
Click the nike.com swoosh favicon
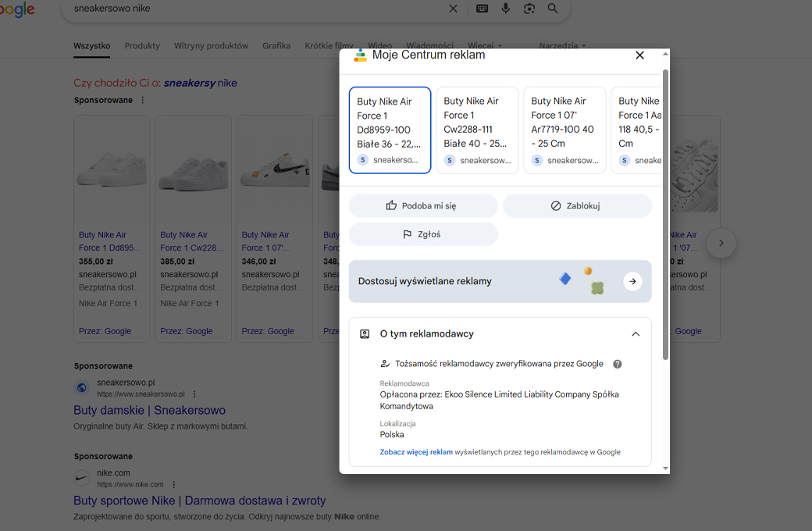pyautogui.click(x=82, y=478)
